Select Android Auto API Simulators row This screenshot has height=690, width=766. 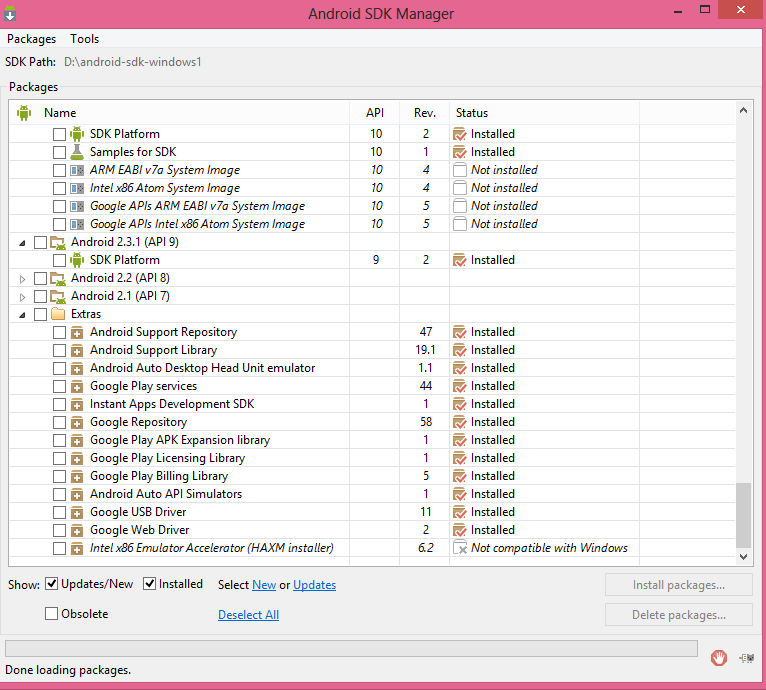372,494
